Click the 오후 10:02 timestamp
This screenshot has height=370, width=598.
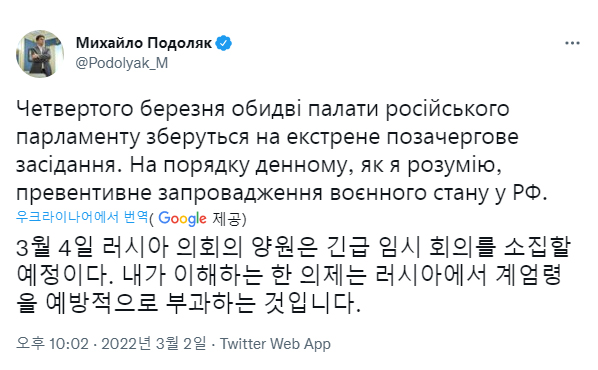point(52,344)
